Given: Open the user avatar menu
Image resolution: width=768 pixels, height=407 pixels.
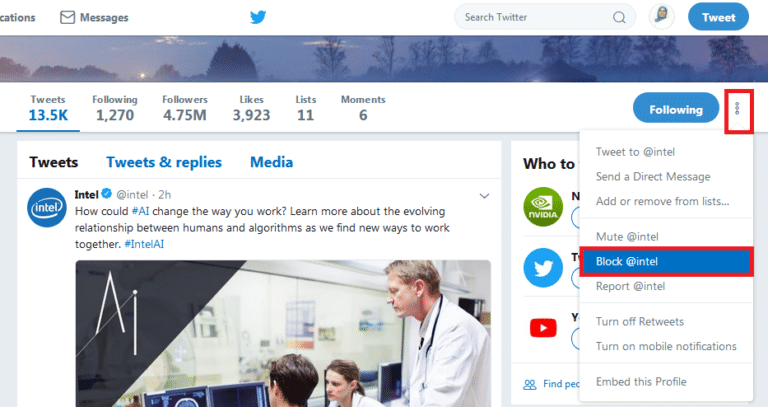Looking at the screenshot, I should click(662, 17).
